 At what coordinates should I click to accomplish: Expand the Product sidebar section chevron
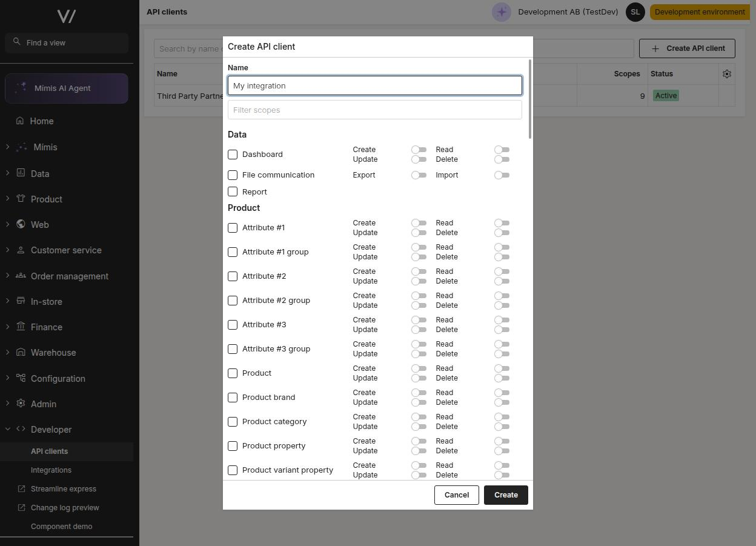[7, 198]
